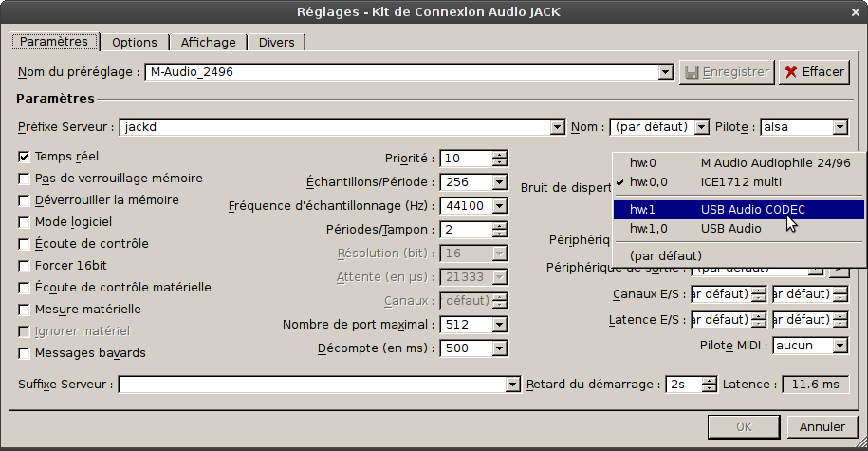This screenshot has height=451, width=868.
Task: Open the Fréquence d'échantillonnage dropdown
Action: (x=499, y=206)
